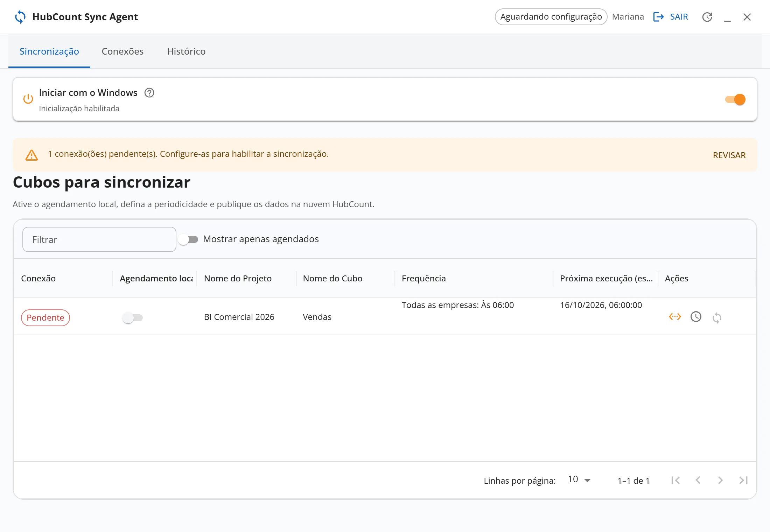Open help tooltip for Iniciar com o Windows
This screenshot has height=532, width=770.
149,93
